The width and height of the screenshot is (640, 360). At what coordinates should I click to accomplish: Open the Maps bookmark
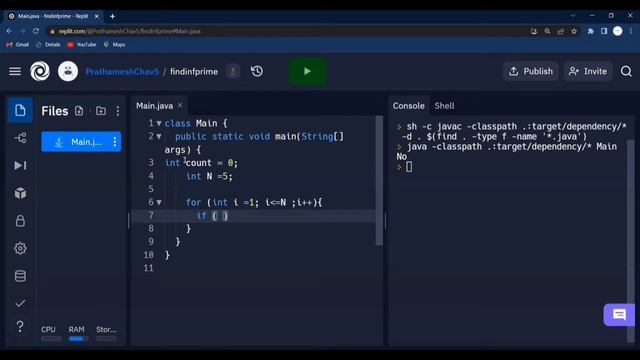pyautogui.click(x=115, y=44)
